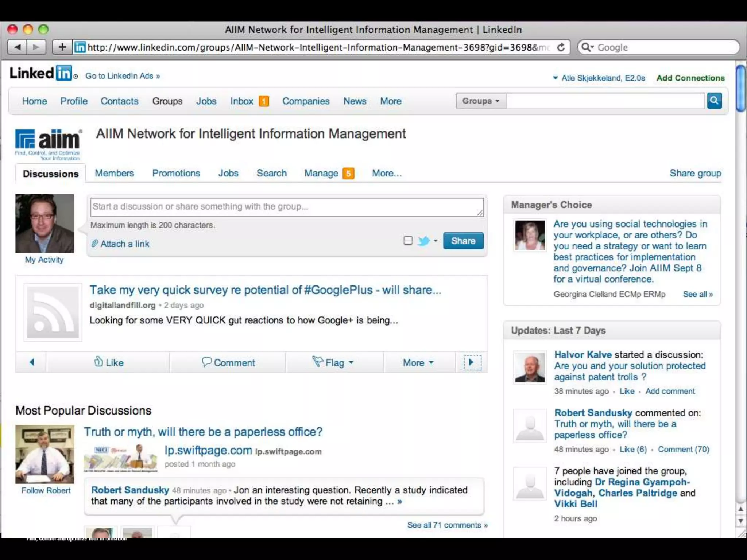The height and width of the screenshot is (560, 747).
Task: Click the browser reload page icon
Action: coord(561,47)
